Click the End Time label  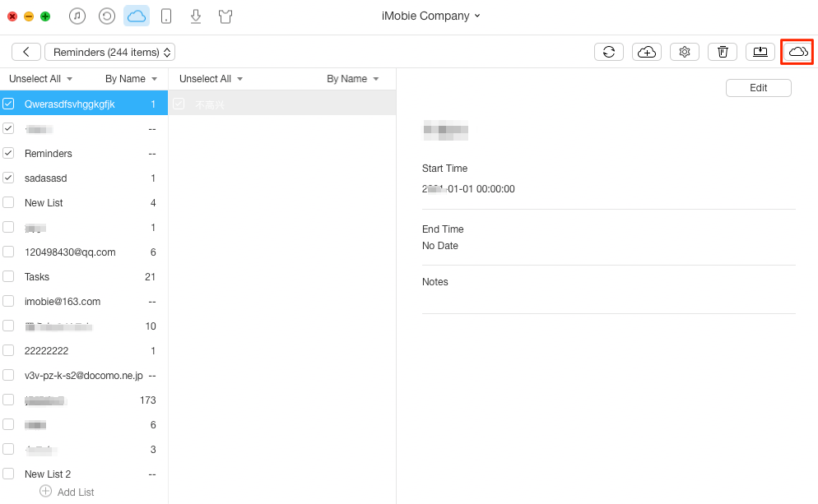(x=443, y=229)
